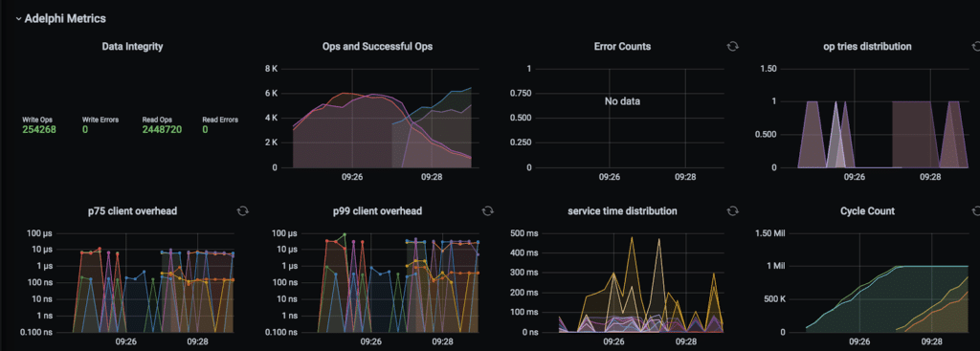This screenshot has height=351, width=980.
Task: Click the service time distribution panel title
Action: coord(622,211)
